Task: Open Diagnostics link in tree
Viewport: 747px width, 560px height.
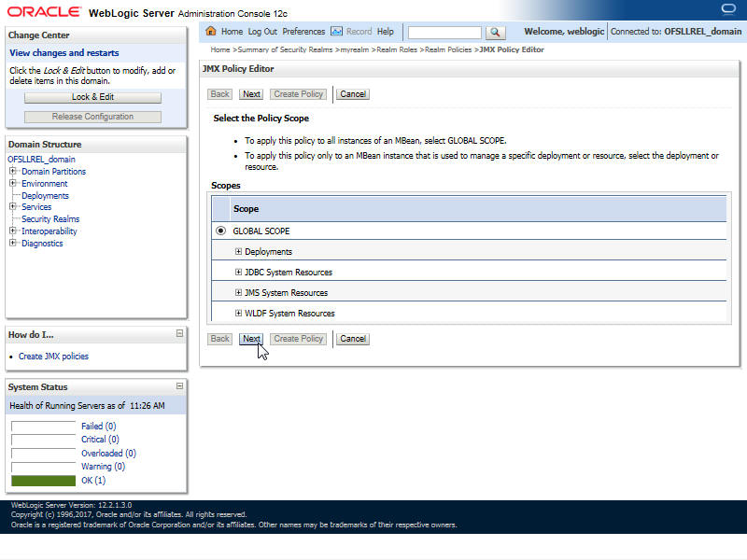Action: (42, 244)
